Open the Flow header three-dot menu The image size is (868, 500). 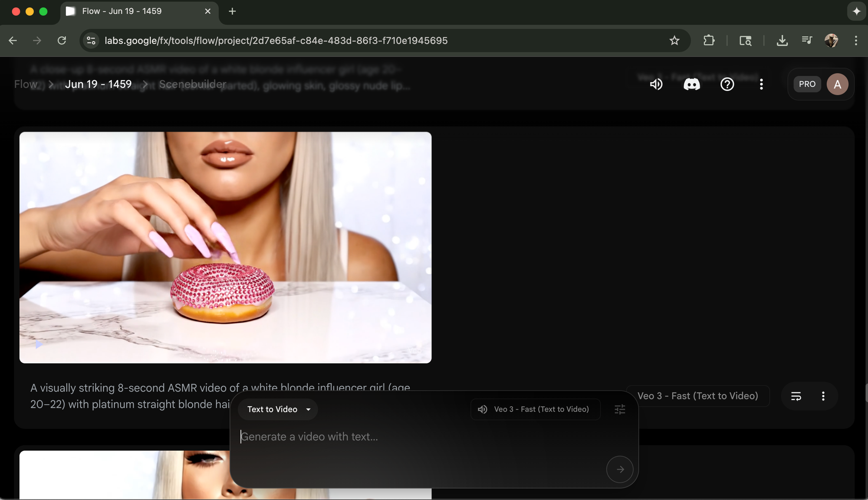point(761,84)
